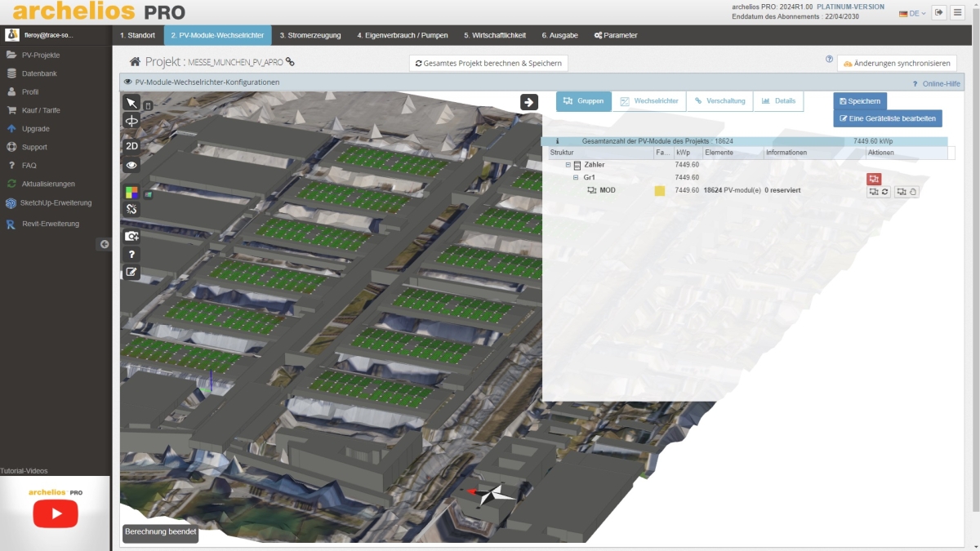The width and height of the screenshot is (980, 551).
Task: Click the yellow color swatch for MOD
Action: [660, 191]
